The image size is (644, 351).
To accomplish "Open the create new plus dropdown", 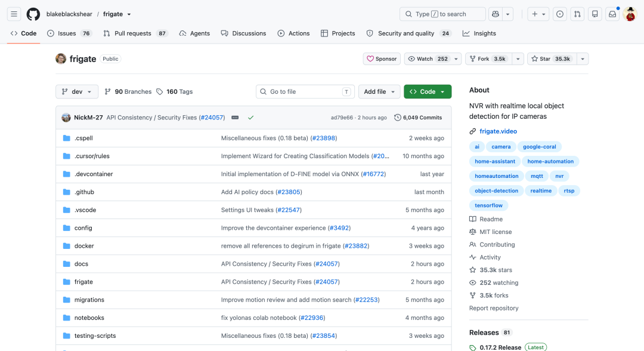I will (538, 14).
